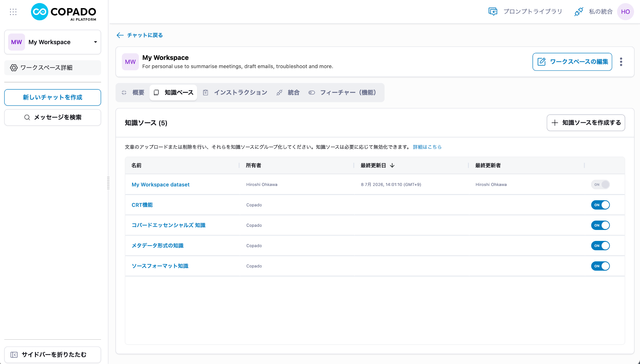
Task: Switch off メタデータ形式の知識 toggle
Action: pos(600,246)
